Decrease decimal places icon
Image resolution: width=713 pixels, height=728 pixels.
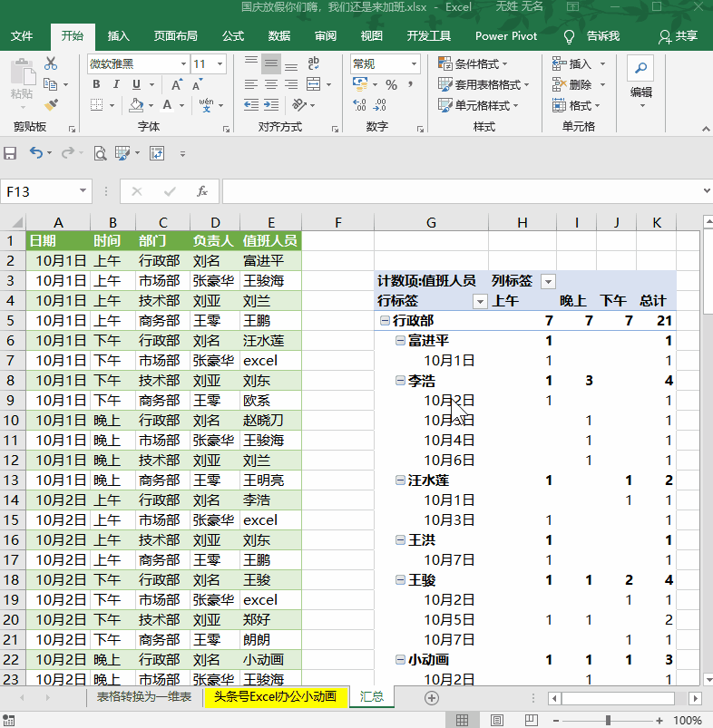(380, 105)
